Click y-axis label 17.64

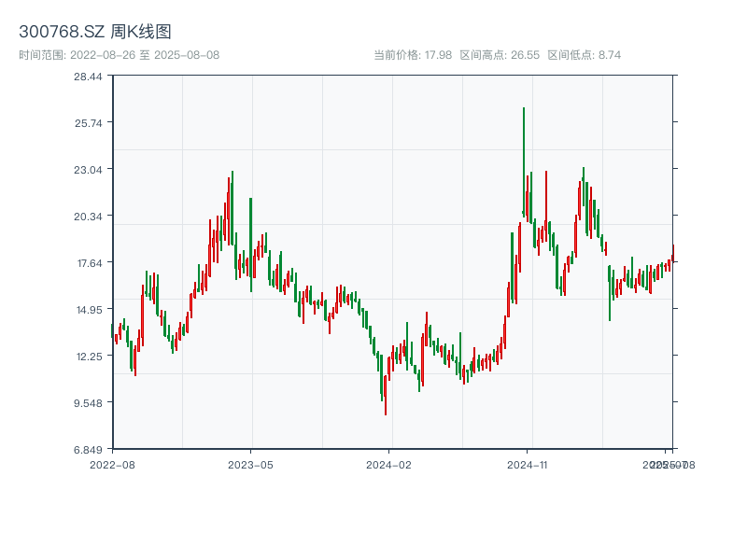pos(90,263)
